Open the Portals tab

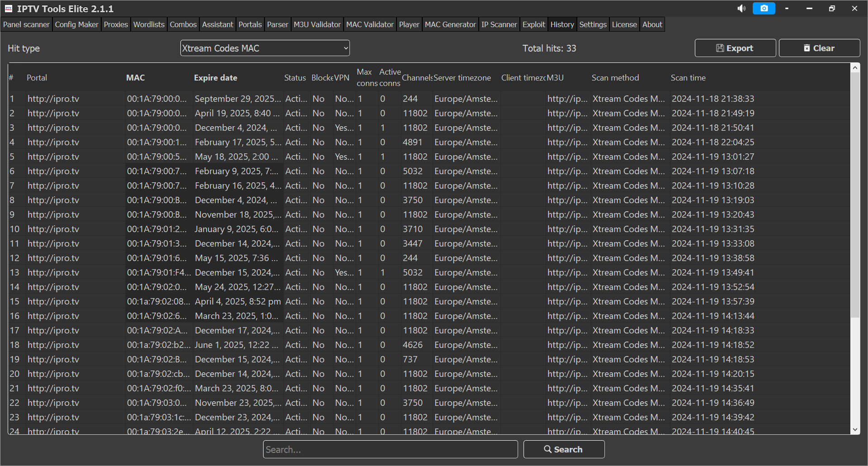(x=250, y=24)
